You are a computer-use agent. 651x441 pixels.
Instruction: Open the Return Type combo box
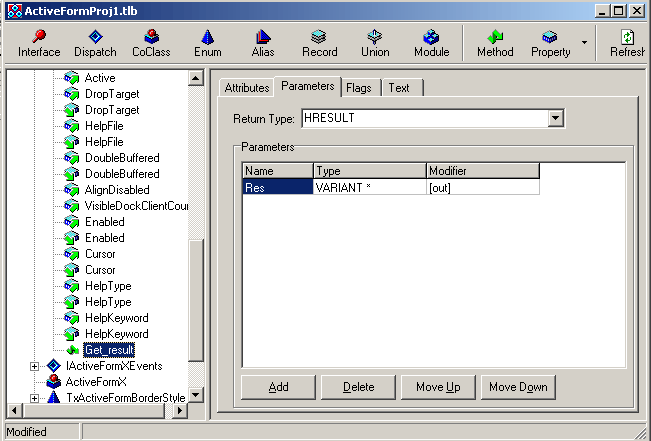tap(556, 119)
